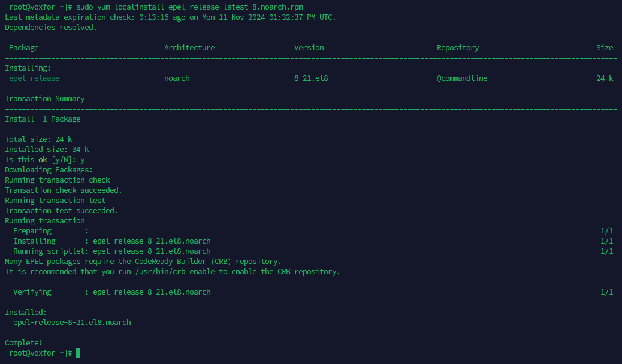This screenshot has width=622, height=364.
Task: Click the green cursor block at the prompt
Action: point(78,353)
